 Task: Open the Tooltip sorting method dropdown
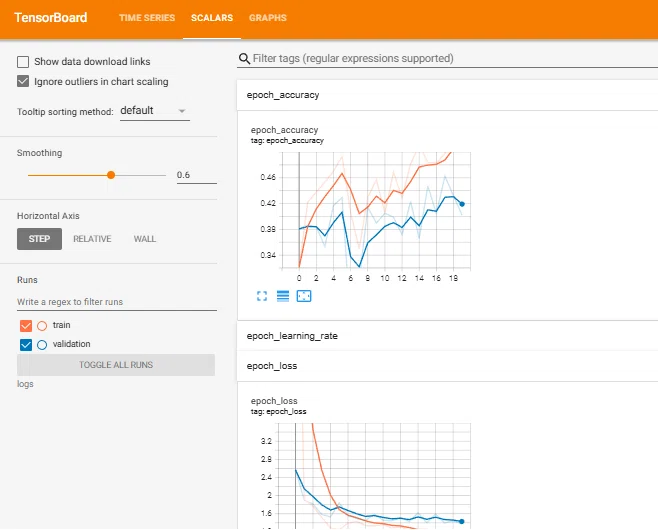(155, 111)
